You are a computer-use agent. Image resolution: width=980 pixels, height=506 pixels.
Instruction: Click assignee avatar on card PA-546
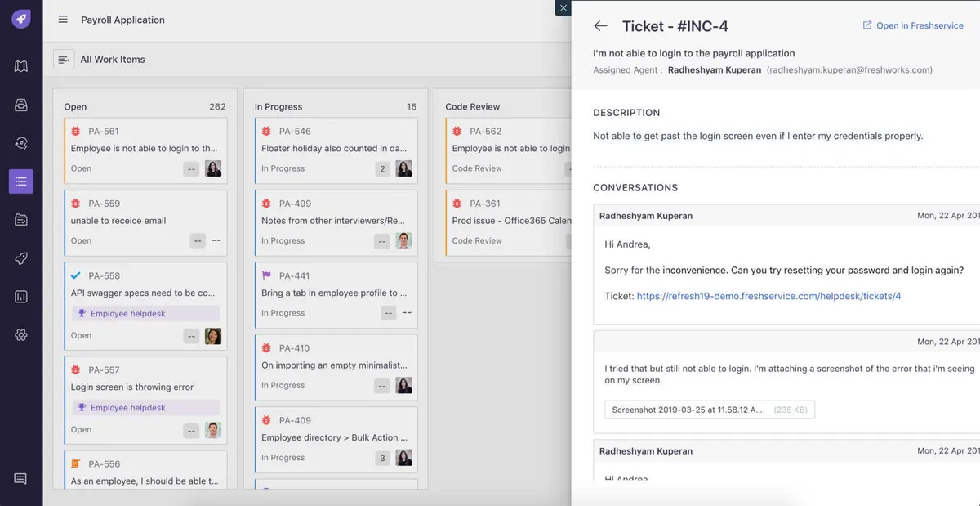click(x=403, y=168)
